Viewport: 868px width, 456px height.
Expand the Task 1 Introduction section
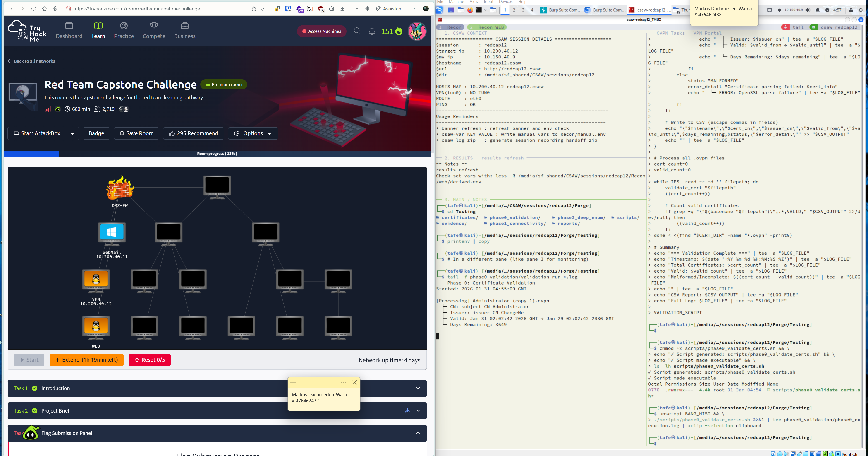point(418,388)
